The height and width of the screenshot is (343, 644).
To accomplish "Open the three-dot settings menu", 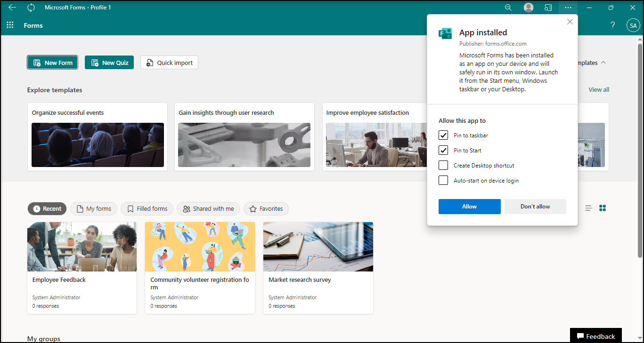I will (x=568, y=8).
